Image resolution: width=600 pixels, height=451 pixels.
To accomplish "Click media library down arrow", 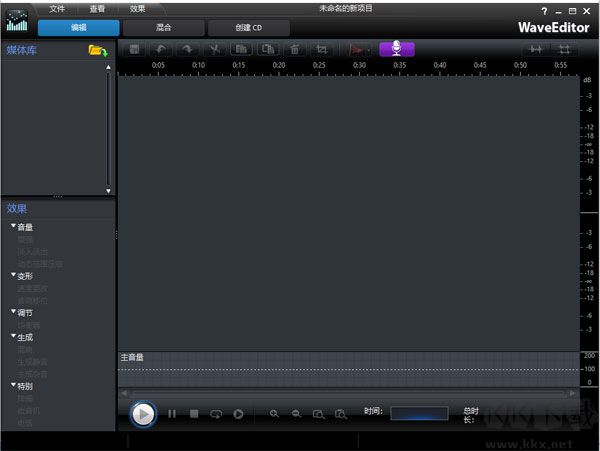I will (108, 190).
